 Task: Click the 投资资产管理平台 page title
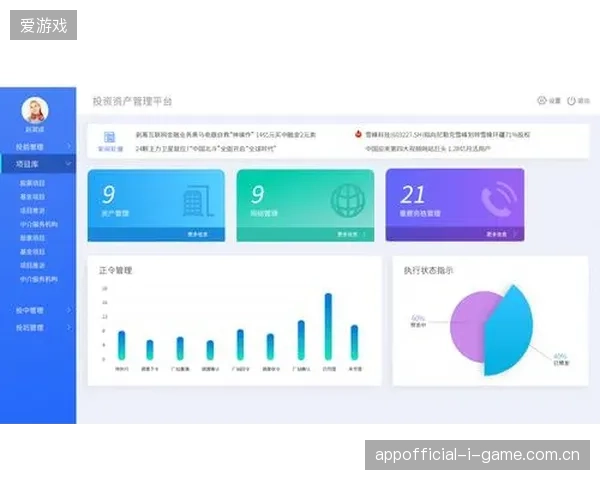click(132, 101)
